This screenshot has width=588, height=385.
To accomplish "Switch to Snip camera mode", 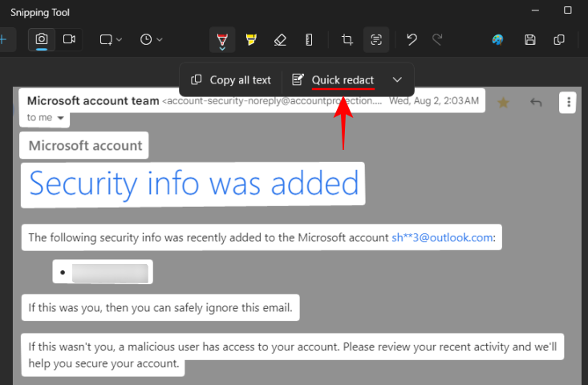I will click(x=42, y=39).
